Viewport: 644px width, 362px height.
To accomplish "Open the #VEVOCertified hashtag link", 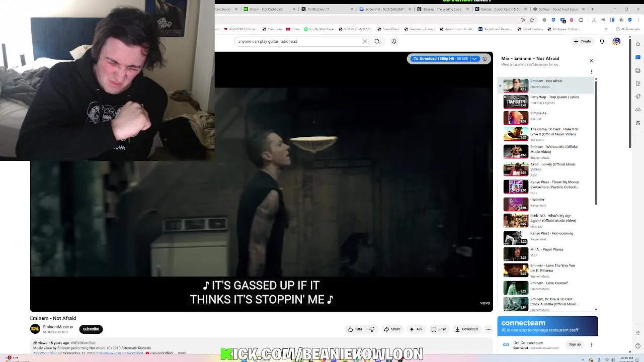I will [x=83, y=343].
